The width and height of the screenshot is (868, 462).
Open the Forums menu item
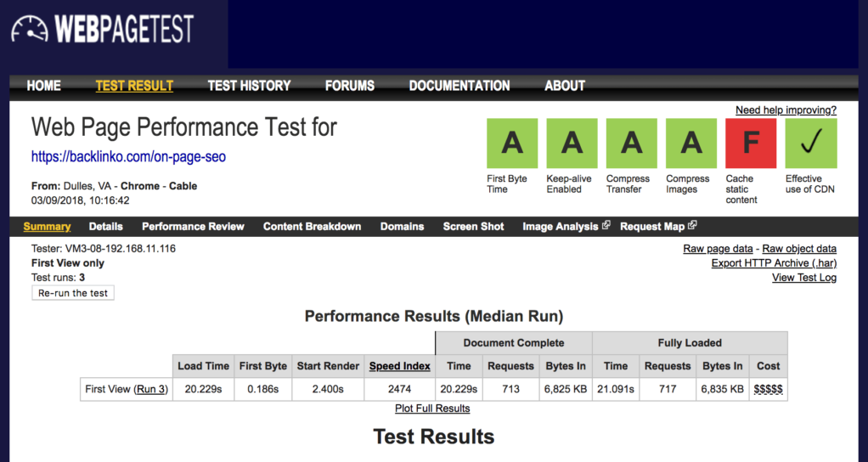tap(349, 86)
